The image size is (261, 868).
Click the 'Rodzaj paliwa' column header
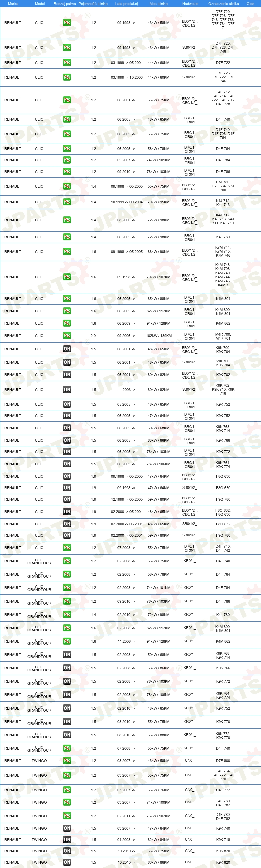[65, 4]
